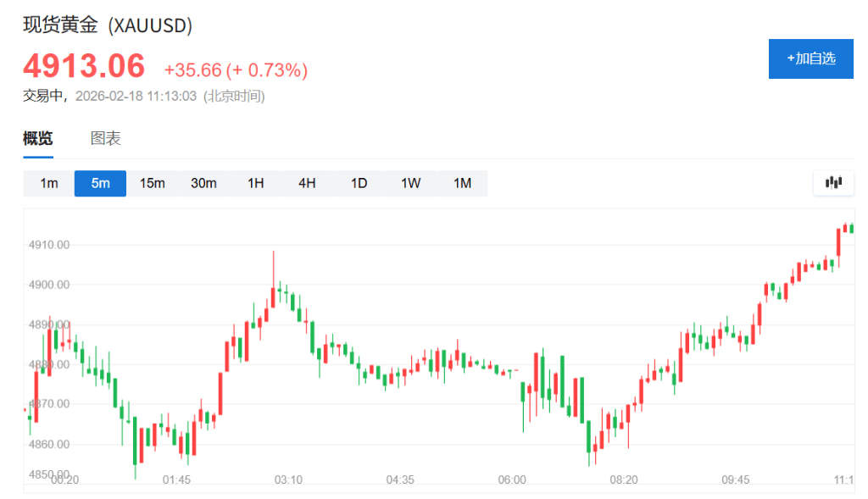Click the +加自选 button

click(x=810, y=58)
